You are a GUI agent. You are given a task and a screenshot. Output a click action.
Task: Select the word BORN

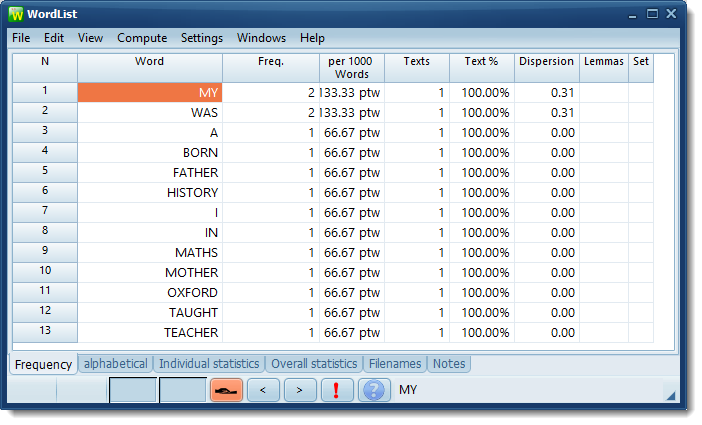click(150, 153)
